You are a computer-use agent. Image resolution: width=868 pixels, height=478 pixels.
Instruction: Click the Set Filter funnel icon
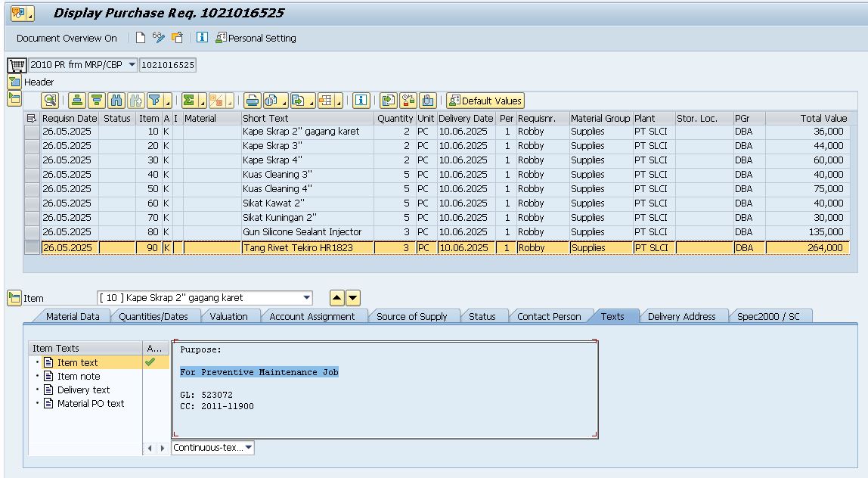155,101
